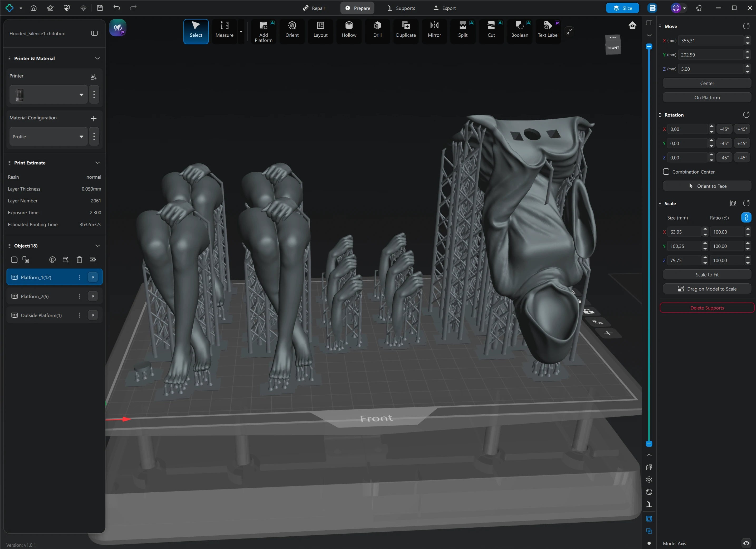Open the Profile dropdown
The height and width of the screenshot is (549, 756).
point(48,137)
